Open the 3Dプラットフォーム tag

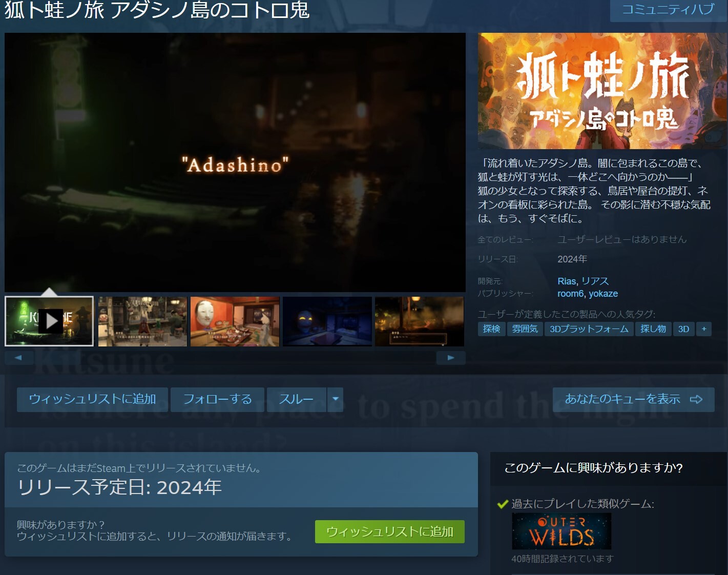[x=589, y=329]
